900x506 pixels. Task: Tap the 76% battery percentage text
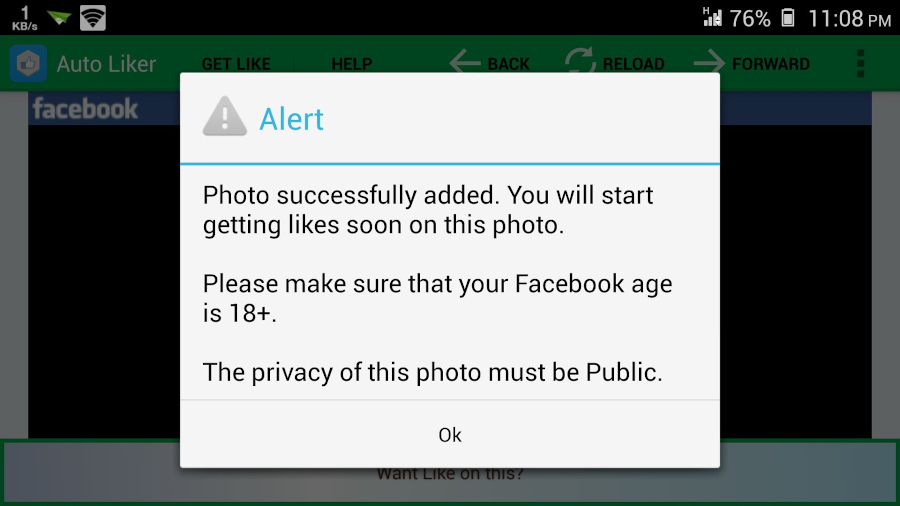[x=750, y=18]
